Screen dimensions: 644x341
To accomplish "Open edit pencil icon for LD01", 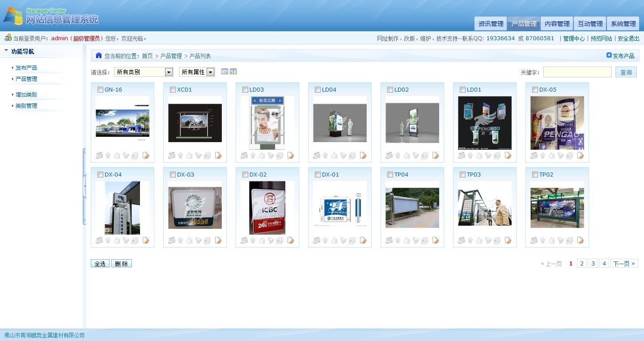I will click(x=508, y=156).
